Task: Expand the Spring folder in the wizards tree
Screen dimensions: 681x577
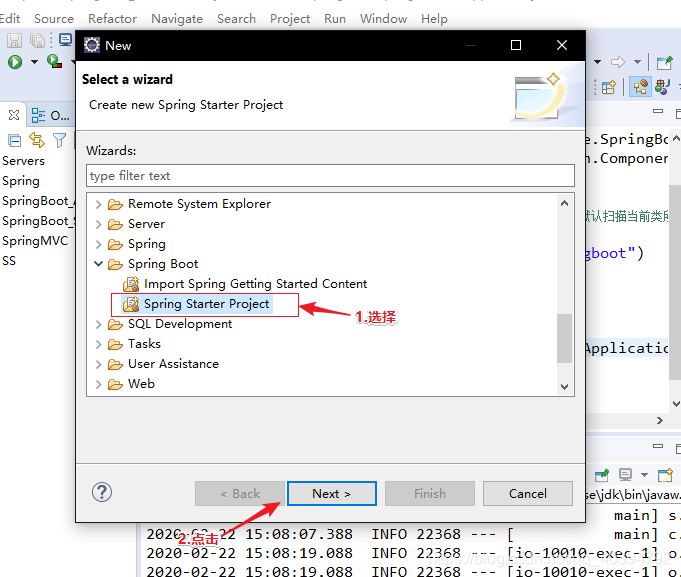Action: pos(99,244)
